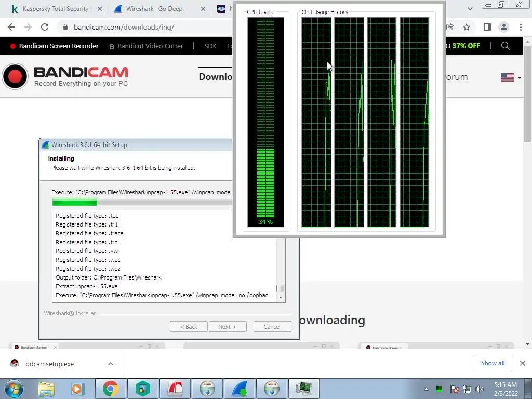Open Bandicut Video Cutter nav item

(x=146, y=46)
